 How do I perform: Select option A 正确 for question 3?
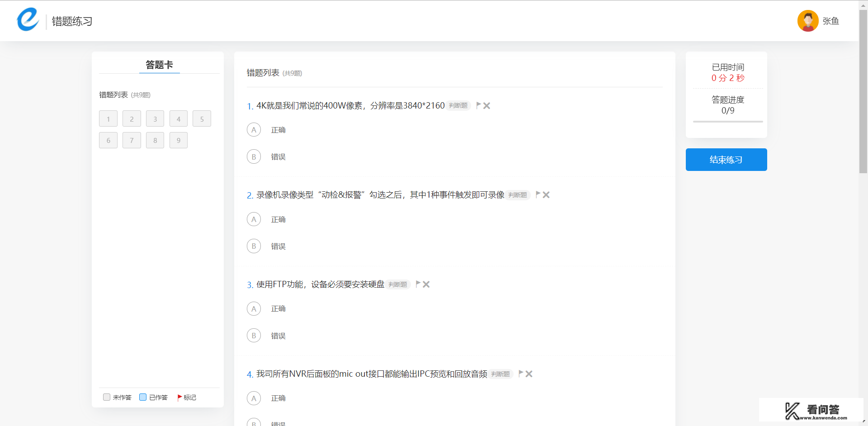tap(254, 309)
